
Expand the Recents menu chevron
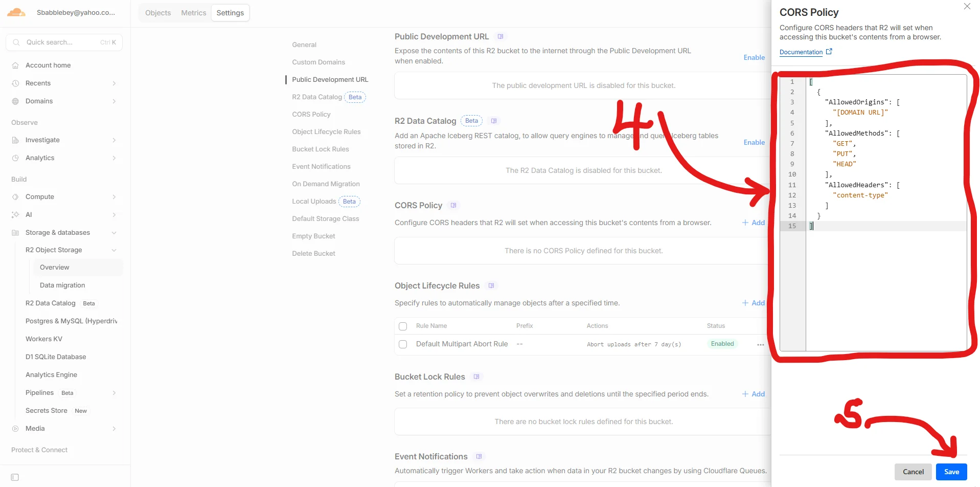tap(114, 83)
